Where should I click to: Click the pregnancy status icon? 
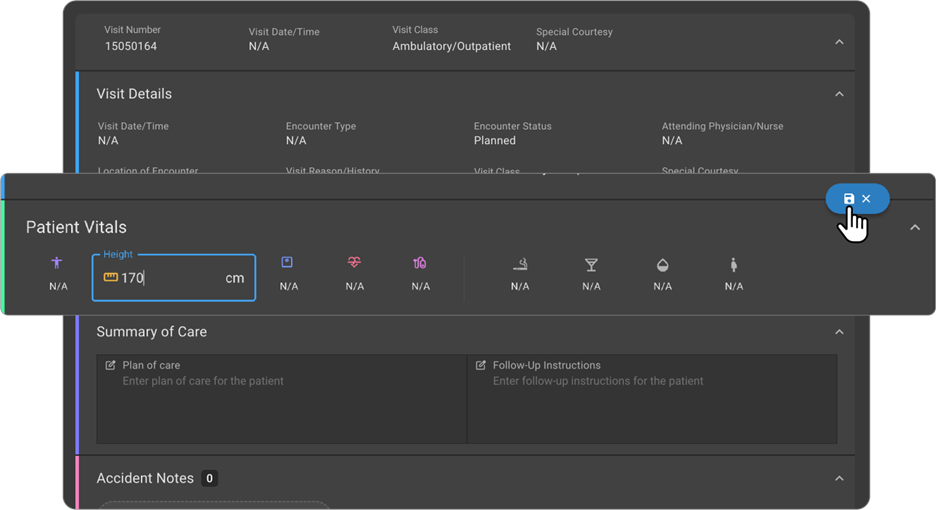tap(734, 264)
